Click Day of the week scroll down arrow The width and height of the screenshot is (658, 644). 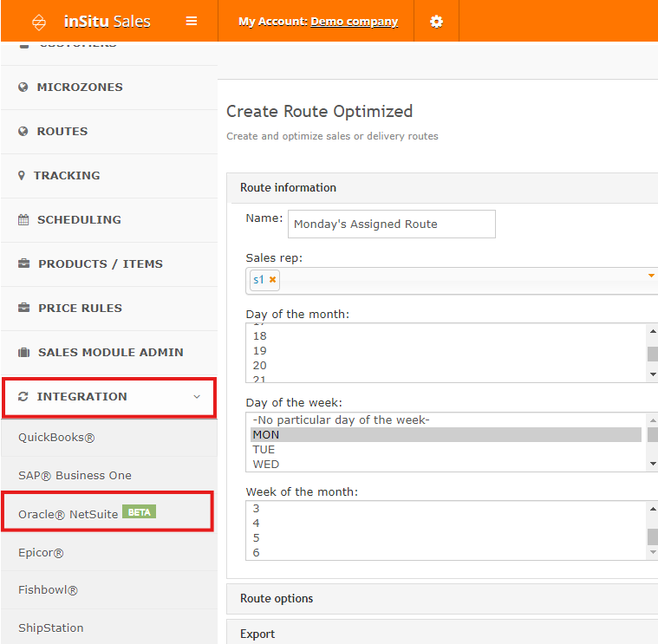pos(653,464)
